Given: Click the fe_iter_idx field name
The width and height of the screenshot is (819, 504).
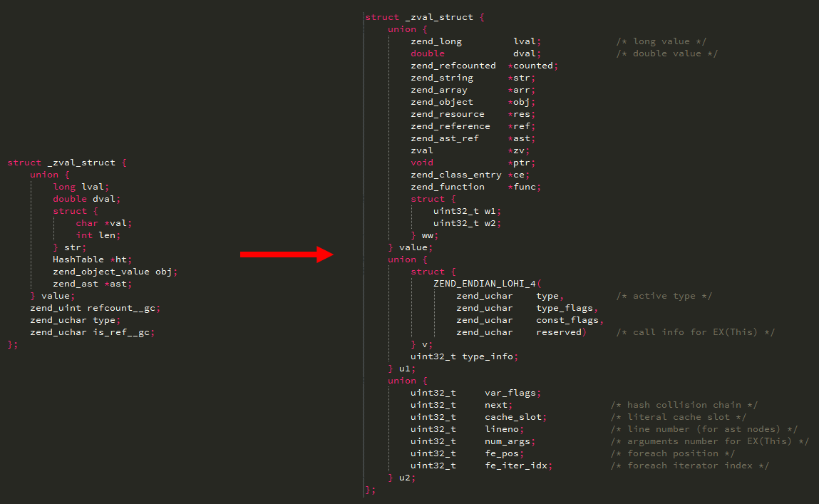Looking at the screenshot, I should tap(517, 466).
